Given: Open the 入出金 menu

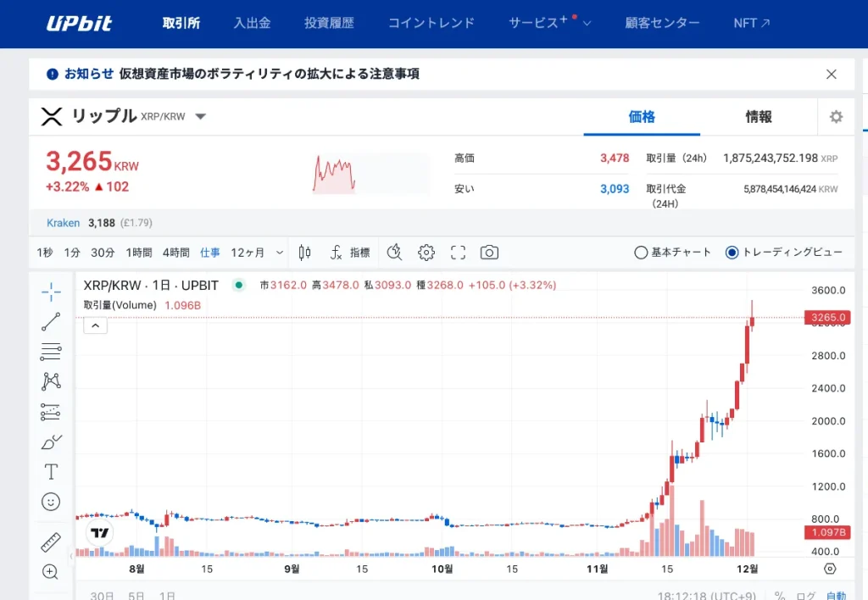Looking at the screenshot, I should coord(252,23).
